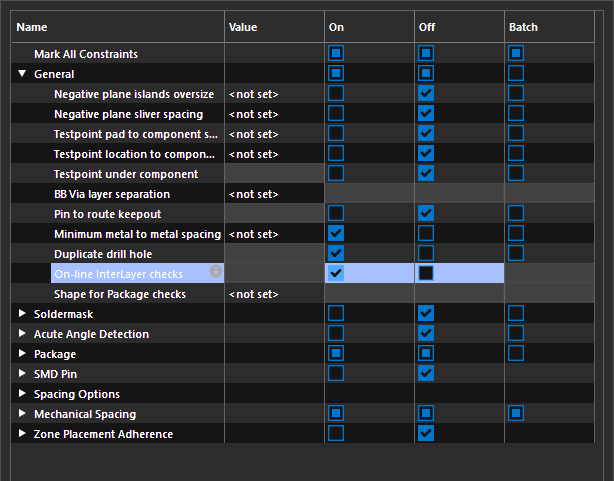
Task: Uncheck Off for Negative plane sliver spacing
Action: point(426,113)
